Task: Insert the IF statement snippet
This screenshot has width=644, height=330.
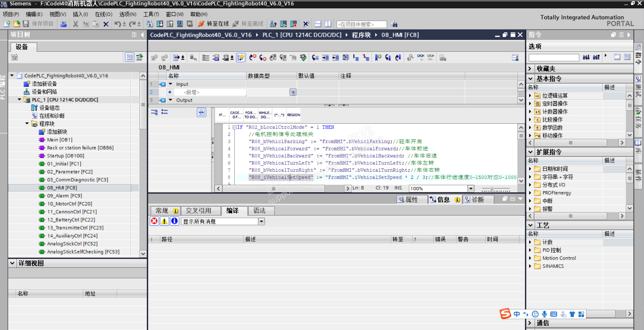Action: [x=222, y=115]
